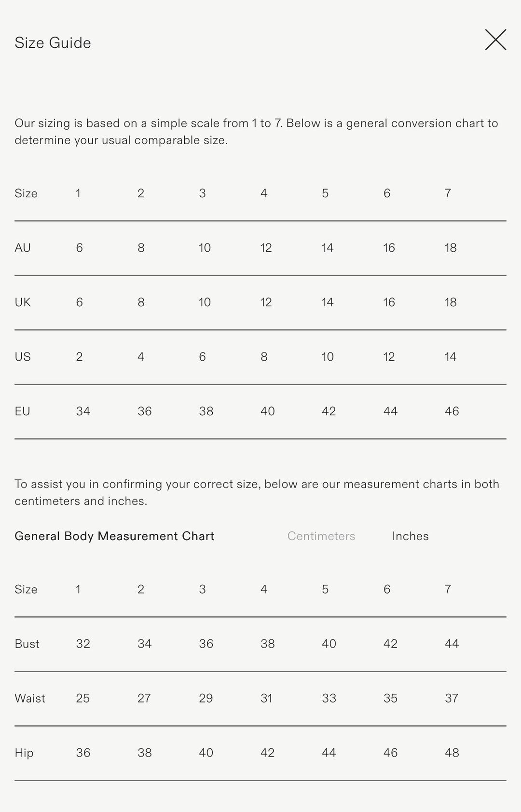Close the Size Guide with the X icon
The width and height of the screenshot is (521, 812).
495,40
